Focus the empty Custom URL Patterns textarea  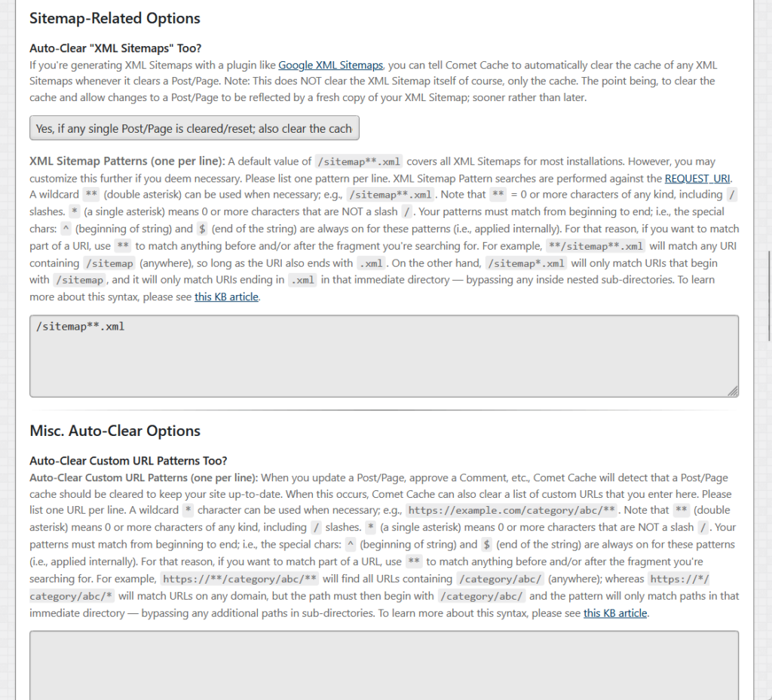(384, 665)
